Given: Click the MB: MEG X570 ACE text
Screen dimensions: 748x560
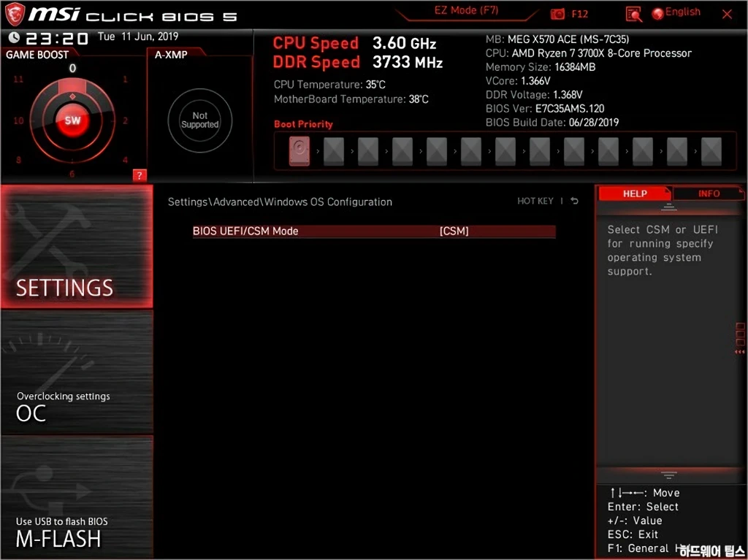Looking at the screenshot, I should (x=557, y=39).
